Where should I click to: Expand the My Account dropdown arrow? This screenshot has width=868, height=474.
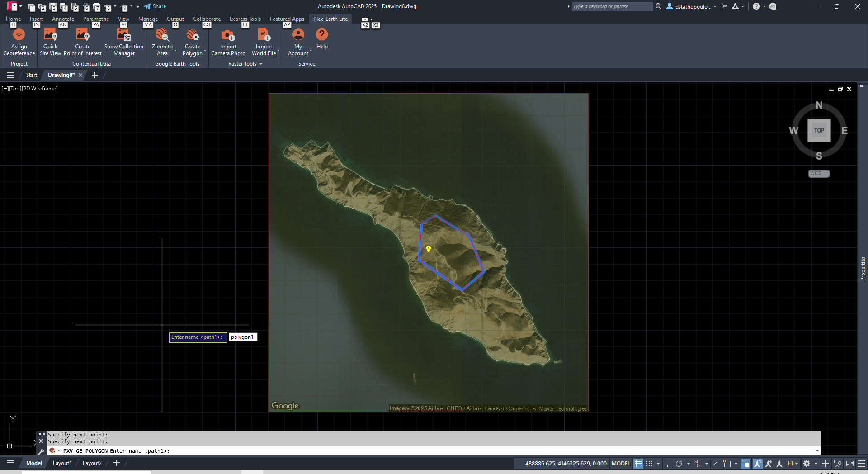pyautogui.click(x=311, y=50)
